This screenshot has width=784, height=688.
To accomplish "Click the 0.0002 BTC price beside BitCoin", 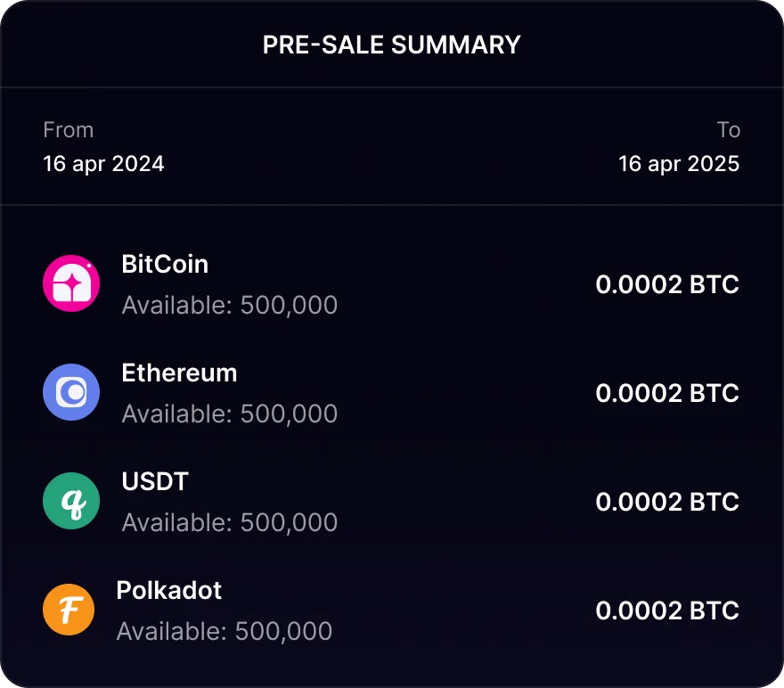I will pyautogui.click(x=666, y=284).
